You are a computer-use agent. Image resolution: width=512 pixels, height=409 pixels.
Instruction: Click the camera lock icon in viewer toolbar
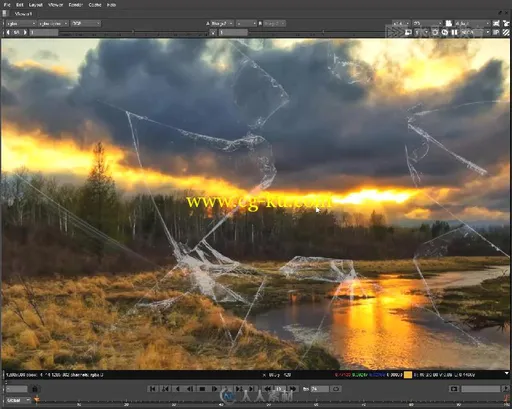449,23
